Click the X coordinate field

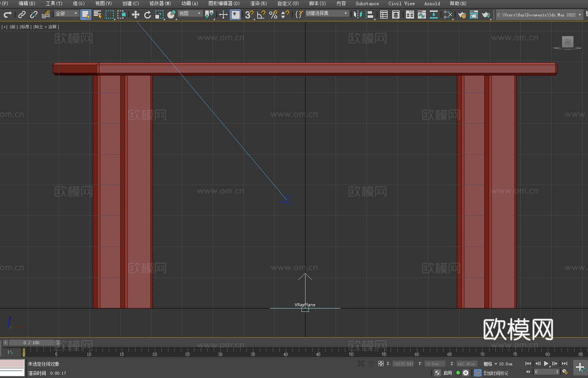click(x=404, y=364)
